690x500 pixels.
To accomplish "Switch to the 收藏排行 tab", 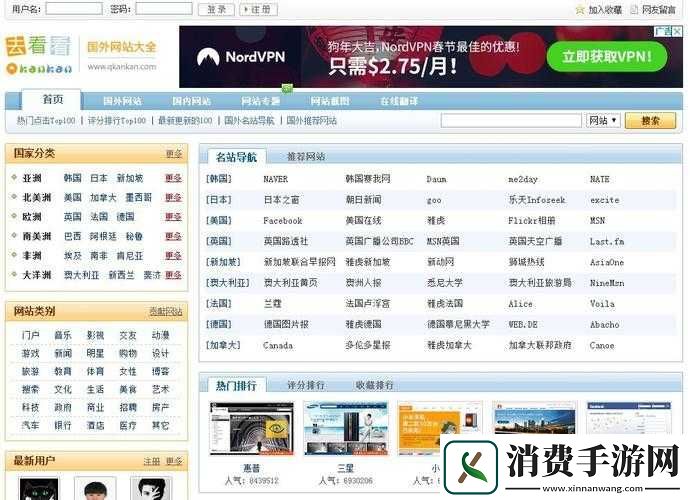I will click(x=374, y=385).
